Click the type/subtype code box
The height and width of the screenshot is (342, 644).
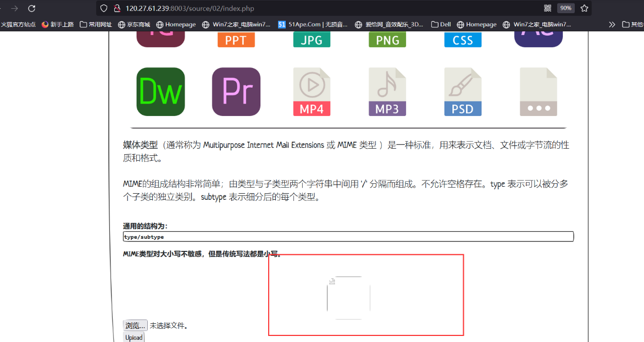click(348, 237)
